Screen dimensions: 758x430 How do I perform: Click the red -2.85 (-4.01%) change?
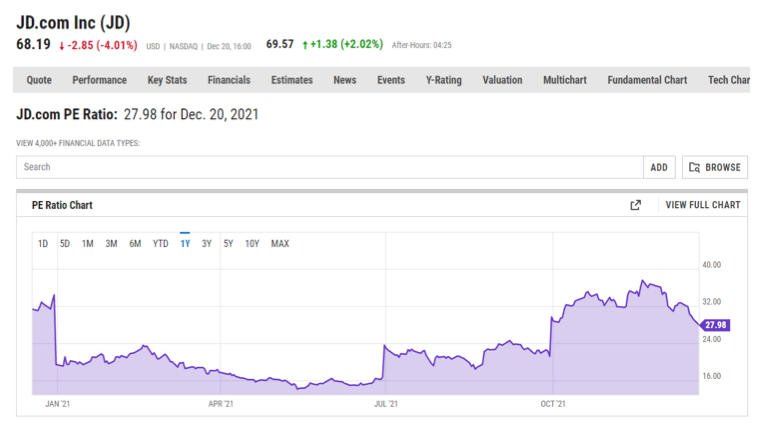98,45
